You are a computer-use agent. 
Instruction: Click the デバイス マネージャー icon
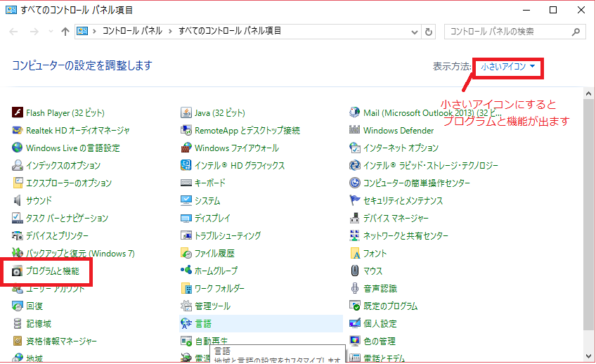click(x=355, y=218)
